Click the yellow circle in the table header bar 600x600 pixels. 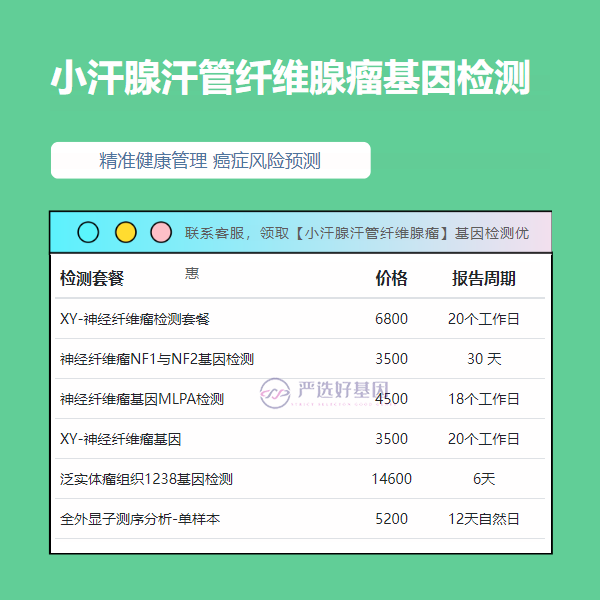(x=126, y=232)
